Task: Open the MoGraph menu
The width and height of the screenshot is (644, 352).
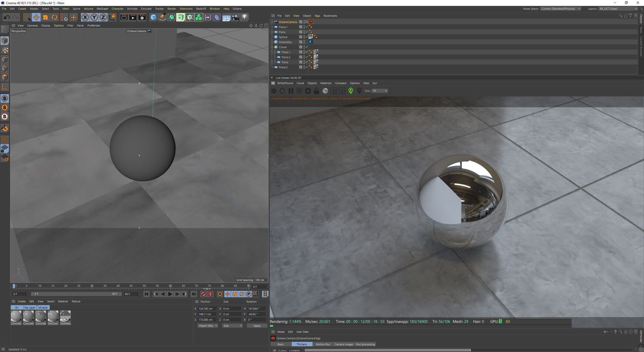Action: click(x=103, y=9)
